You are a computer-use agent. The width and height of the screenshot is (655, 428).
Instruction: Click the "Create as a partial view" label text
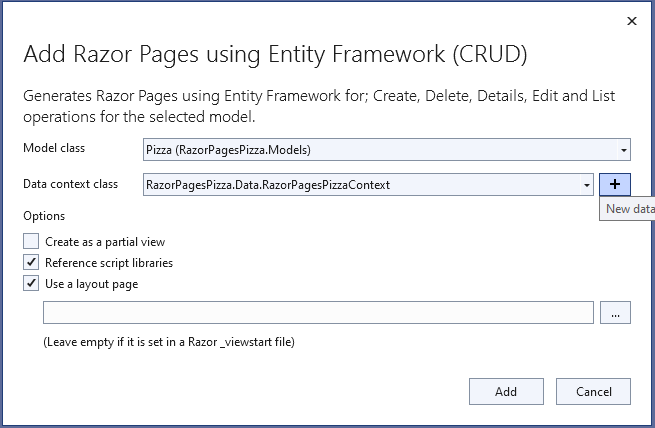105,241
